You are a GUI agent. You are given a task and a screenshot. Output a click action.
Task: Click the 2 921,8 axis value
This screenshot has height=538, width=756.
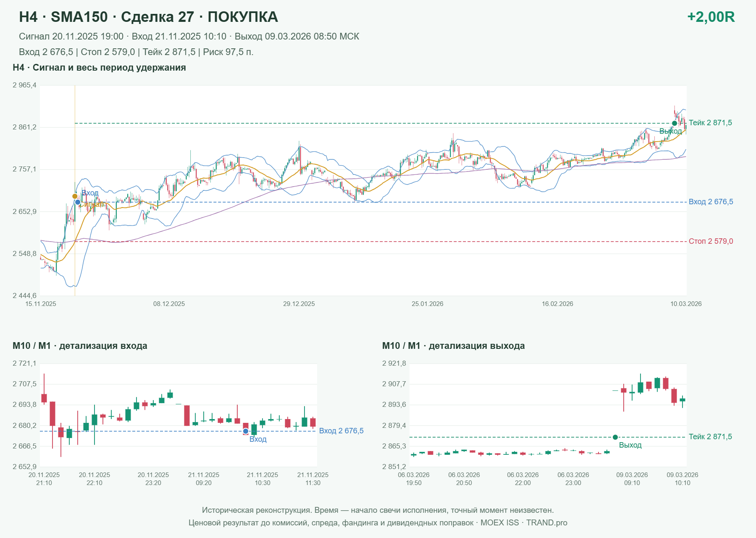pos(394,364)
